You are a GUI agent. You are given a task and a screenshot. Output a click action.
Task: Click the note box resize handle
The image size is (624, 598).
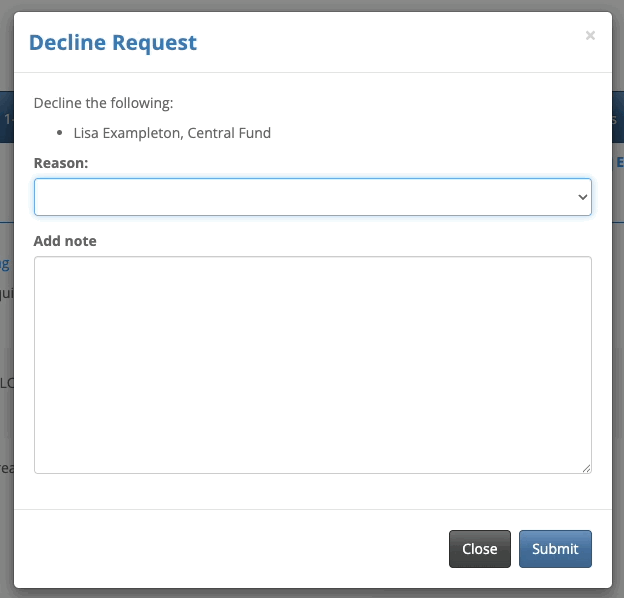[x=587, y=468]
